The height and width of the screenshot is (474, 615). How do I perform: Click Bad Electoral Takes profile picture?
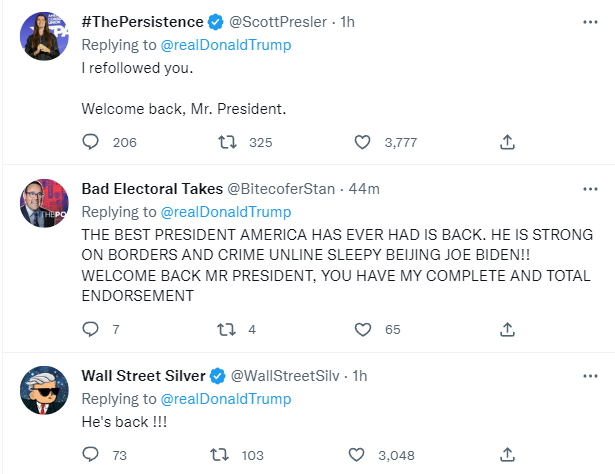[44, 204]
